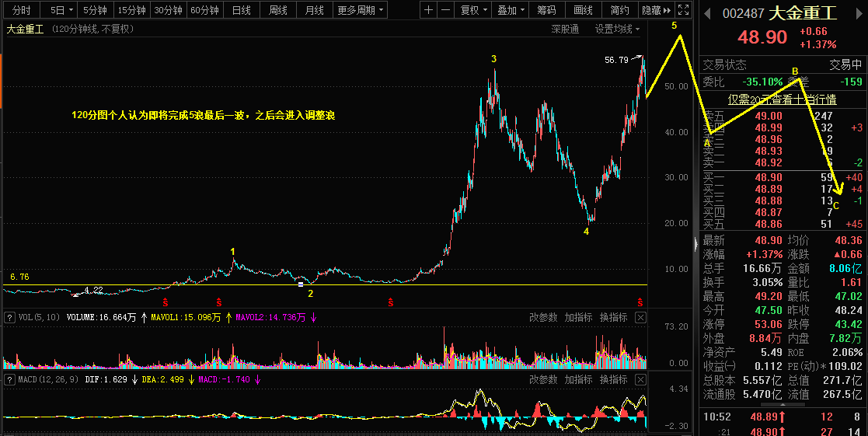Click the yellow annotation text on chart
Viewport: 868px width, 436px height.
tap(203, 116)
